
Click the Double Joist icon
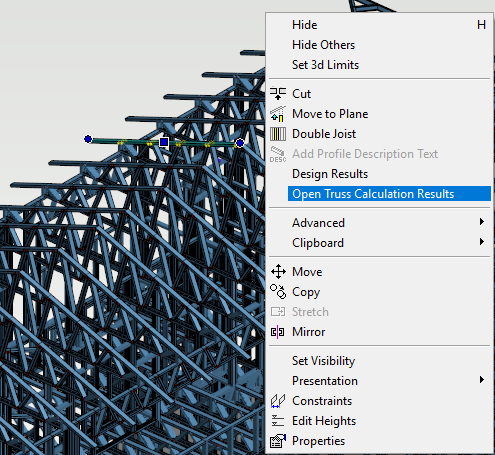278,134
